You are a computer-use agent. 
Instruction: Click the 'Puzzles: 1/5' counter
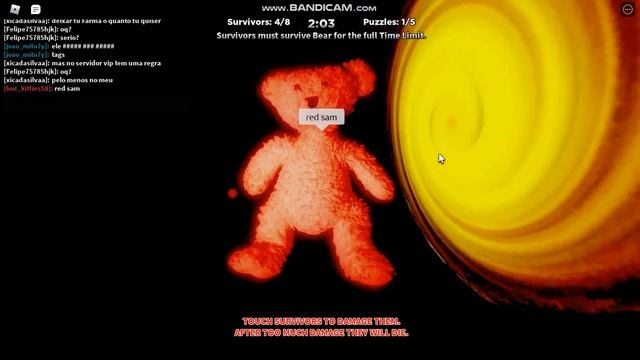(389, 22)
